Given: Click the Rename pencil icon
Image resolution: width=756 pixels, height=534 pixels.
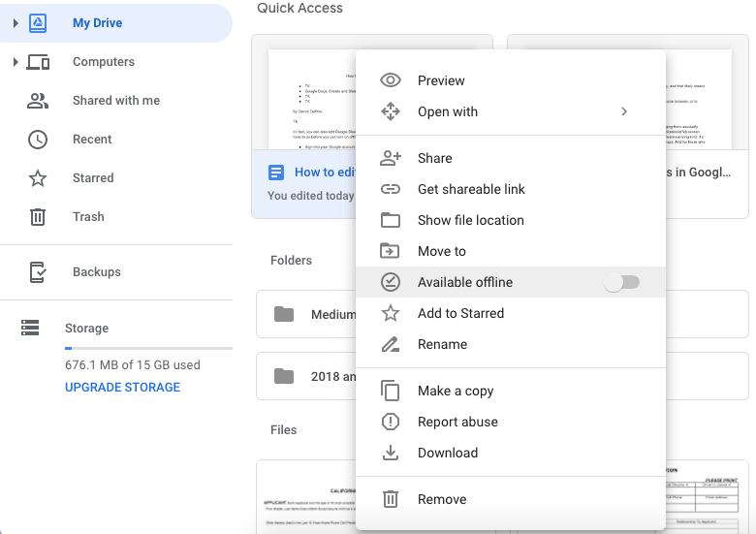Looking at the screenshot, I should tap(391, 344).
